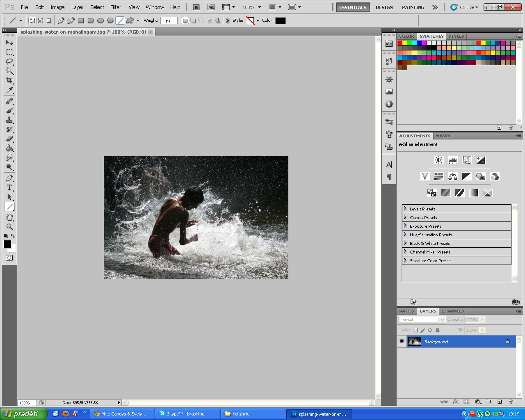Select the Spot Healing Brush tool

9,101
